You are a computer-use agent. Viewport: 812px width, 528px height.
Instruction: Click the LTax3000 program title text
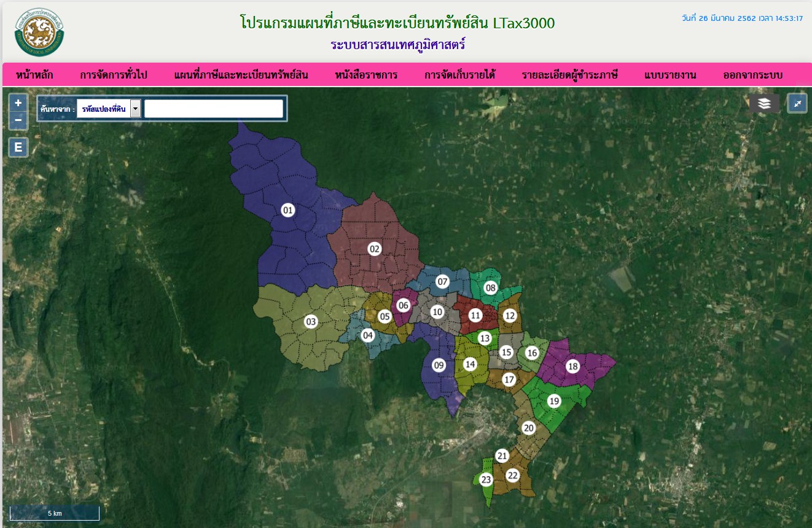tap(397, 23)
